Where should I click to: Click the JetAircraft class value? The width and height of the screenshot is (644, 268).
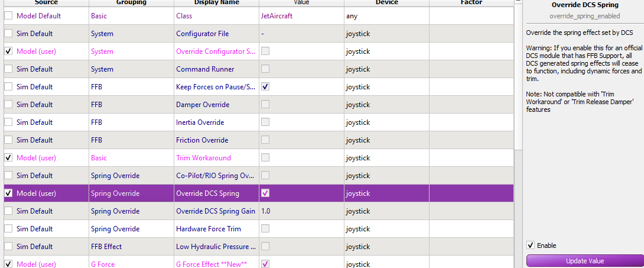click(277, 16)
